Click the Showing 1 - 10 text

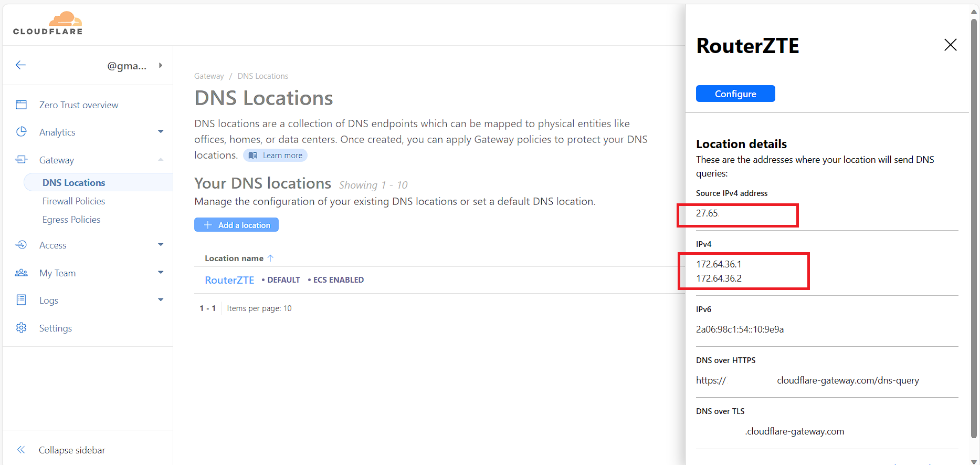pyautogui.click(x=373, y=185)
